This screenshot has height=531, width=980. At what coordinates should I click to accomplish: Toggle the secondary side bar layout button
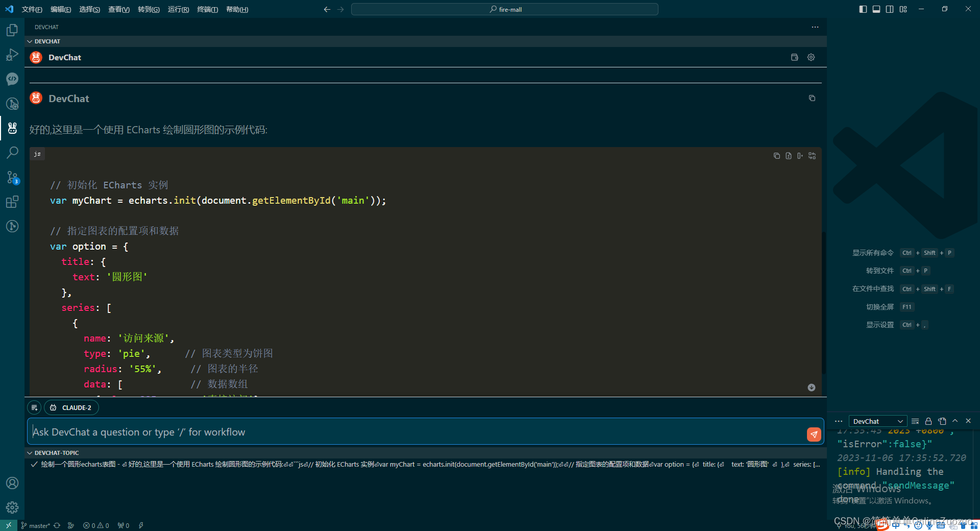(890, 9)
